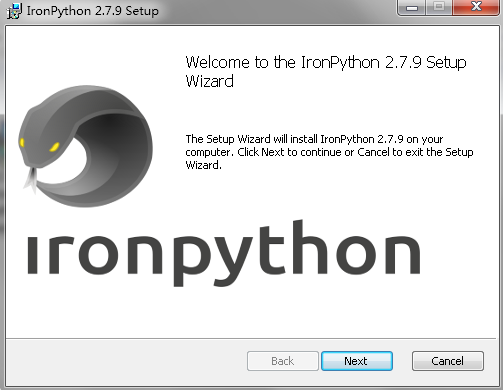
Task: Minimize the IronPython Setup window
Action: pyautogui.click(x=412, y=7)
